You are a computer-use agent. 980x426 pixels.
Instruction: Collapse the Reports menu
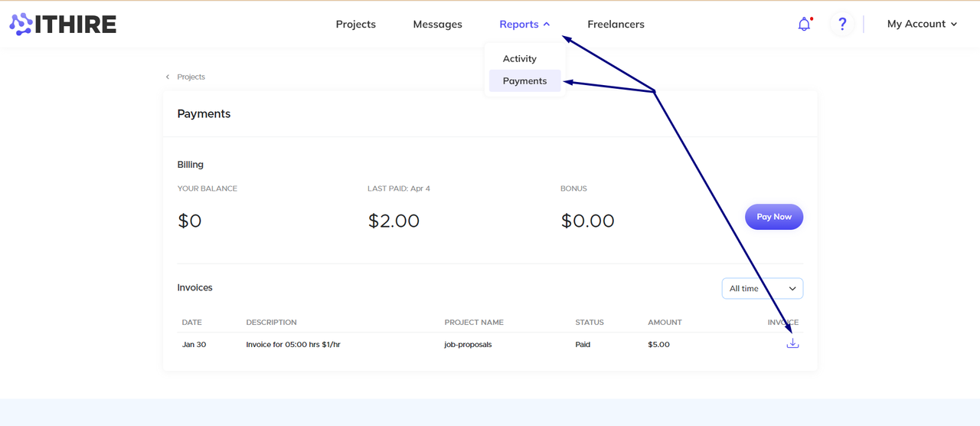pyautogui.click(x=524, y=25)
